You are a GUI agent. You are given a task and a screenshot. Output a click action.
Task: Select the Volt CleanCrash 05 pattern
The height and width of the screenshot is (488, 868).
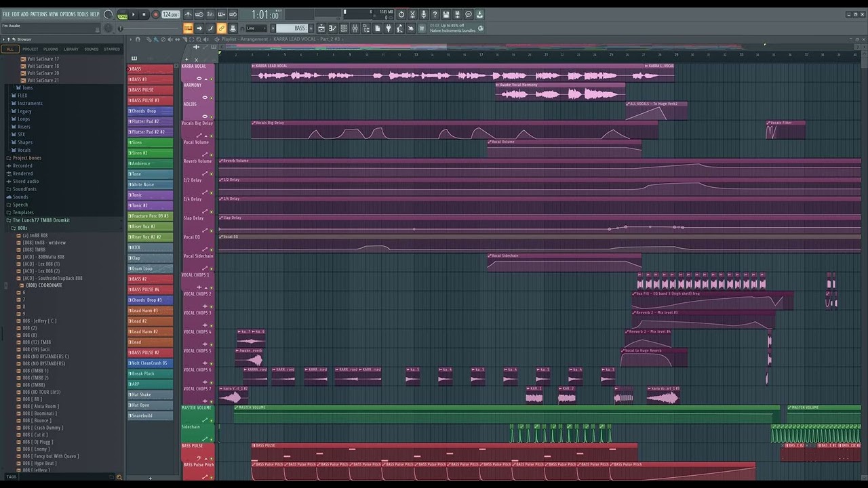[151, 363]
